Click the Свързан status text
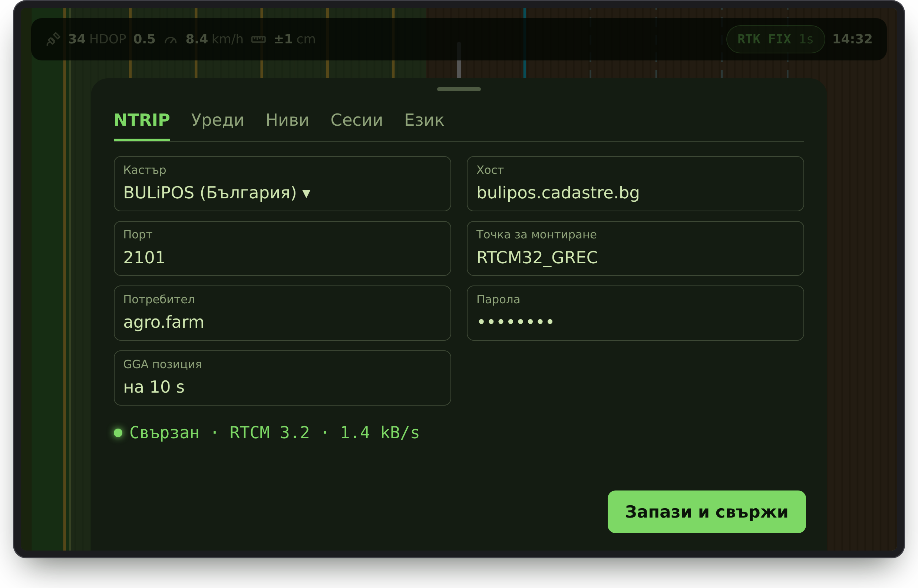This screenshot has height=588, width=918. (x=165, y=433)
